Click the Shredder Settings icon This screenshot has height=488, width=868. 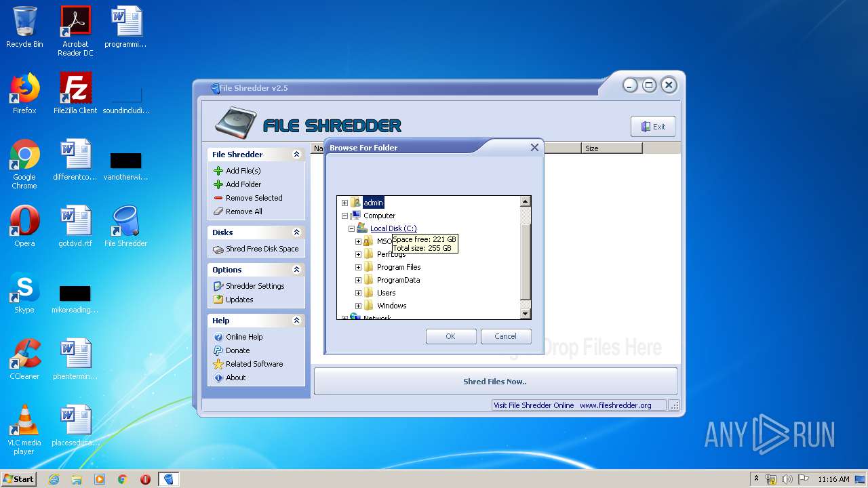(x=218, y=286)
